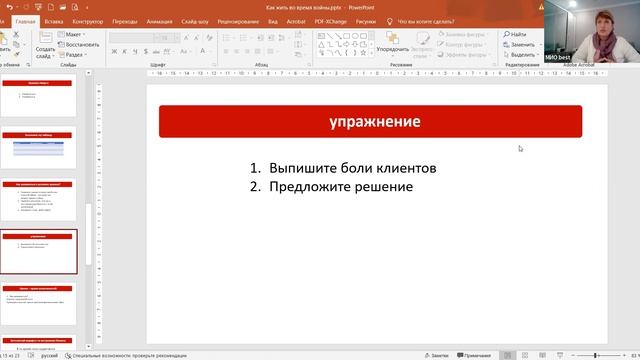This screenshot has height=360, width=640.
Task: Click accessibility check status bar message
Action: point(126,356)
